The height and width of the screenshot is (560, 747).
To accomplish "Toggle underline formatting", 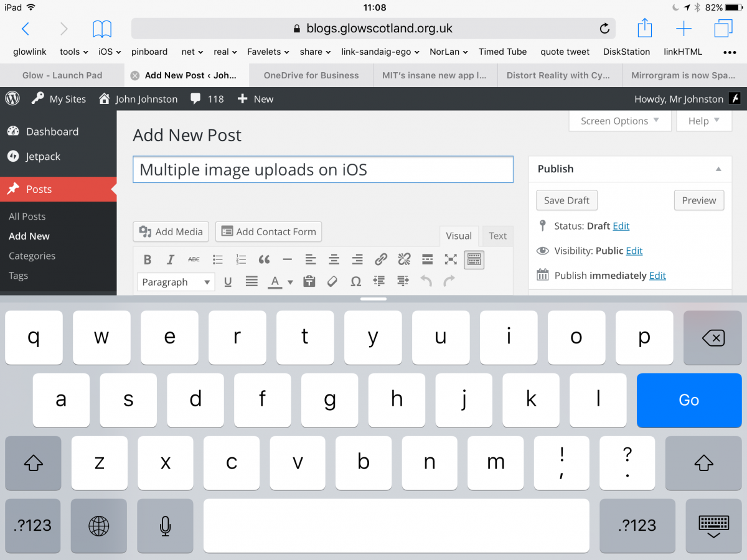I will [x=228, y=282].
